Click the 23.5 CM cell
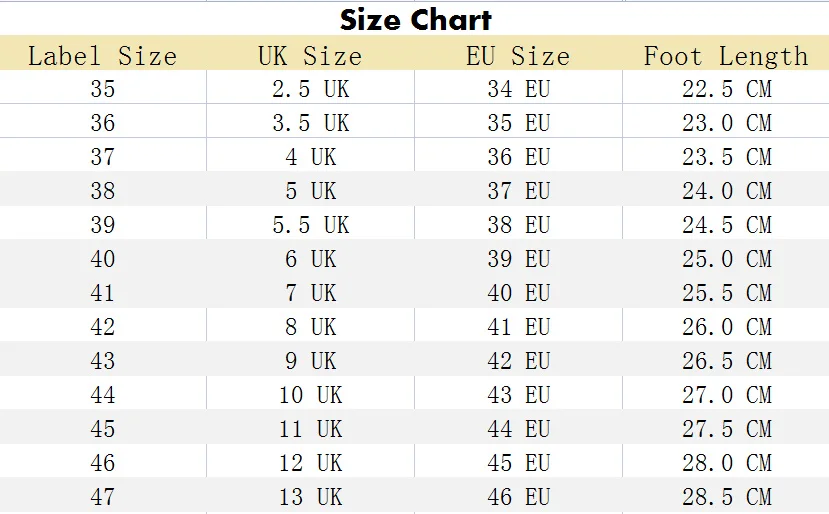This screenshot has height=514, width=829. click(726, 157)
